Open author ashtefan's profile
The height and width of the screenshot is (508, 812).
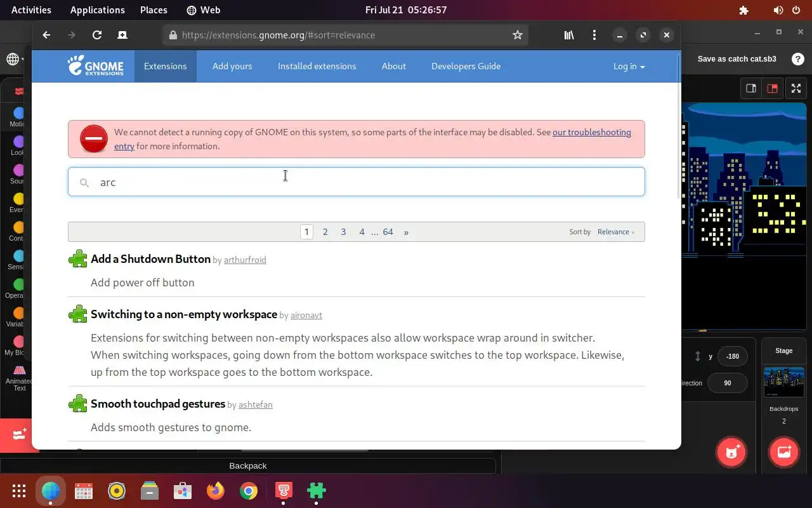255,404
